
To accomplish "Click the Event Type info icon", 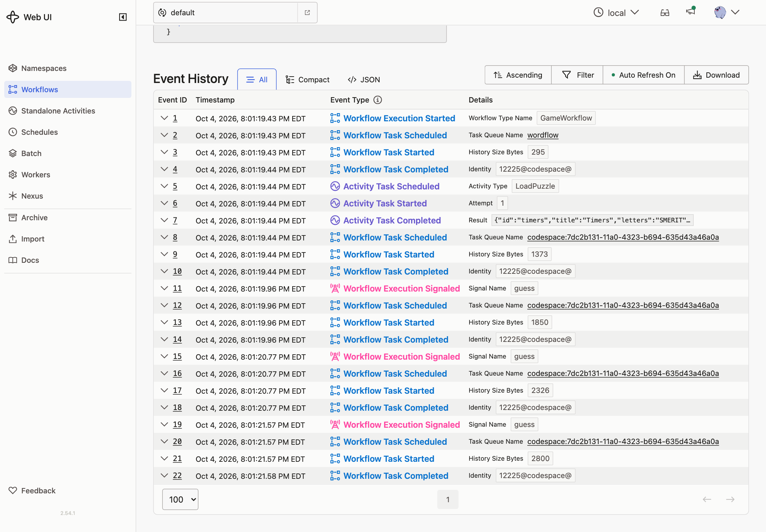I will (378, 100).
